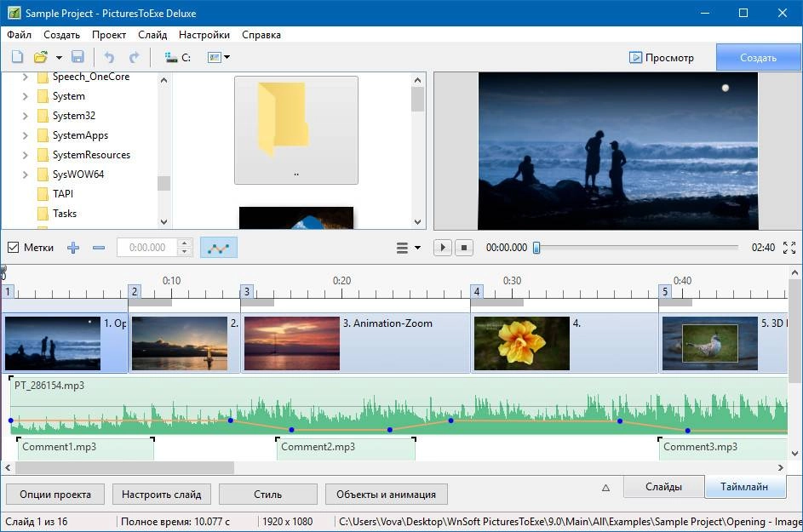The width and height of the screenshot is (803, 532).
Task: Open the Настройки menu
Action: 204,35
